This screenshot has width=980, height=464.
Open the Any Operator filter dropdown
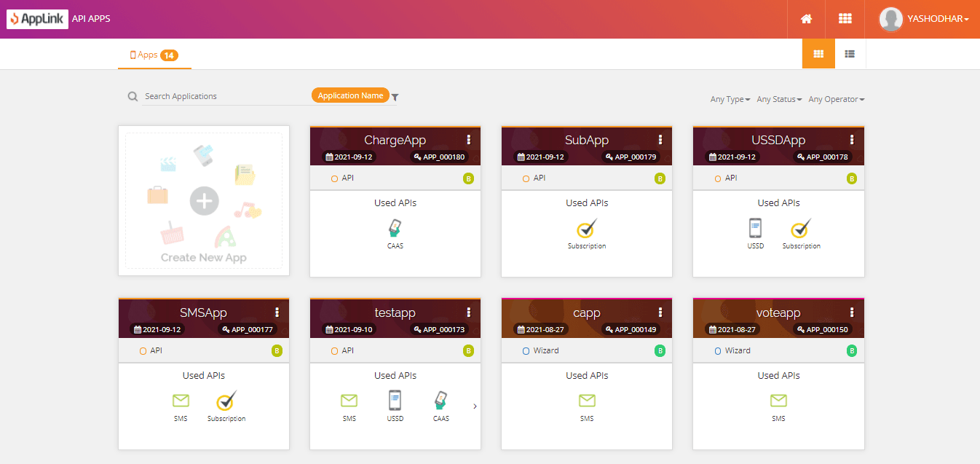point(837,100)
